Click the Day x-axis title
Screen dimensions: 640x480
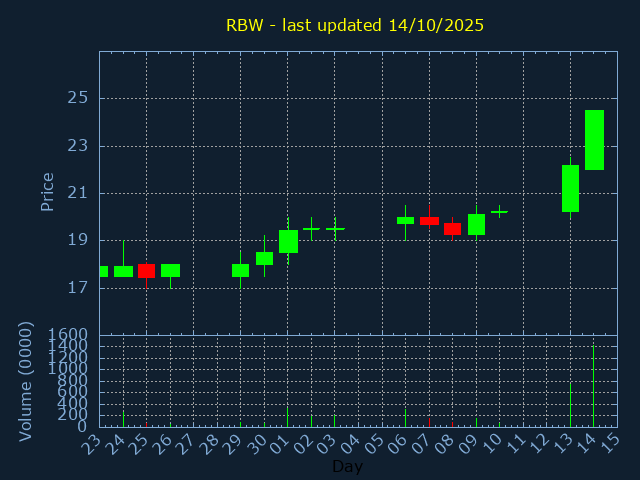(347, 466)
